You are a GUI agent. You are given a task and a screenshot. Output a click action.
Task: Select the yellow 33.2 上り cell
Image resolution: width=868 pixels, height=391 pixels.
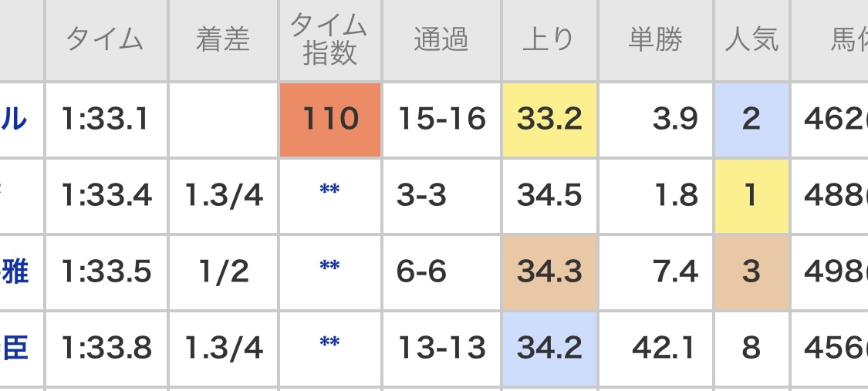(x=549, y=120)
